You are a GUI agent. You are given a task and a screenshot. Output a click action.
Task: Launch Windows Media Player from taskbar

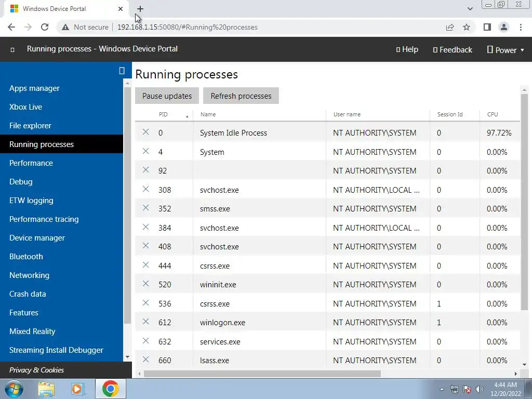point(78,389)
